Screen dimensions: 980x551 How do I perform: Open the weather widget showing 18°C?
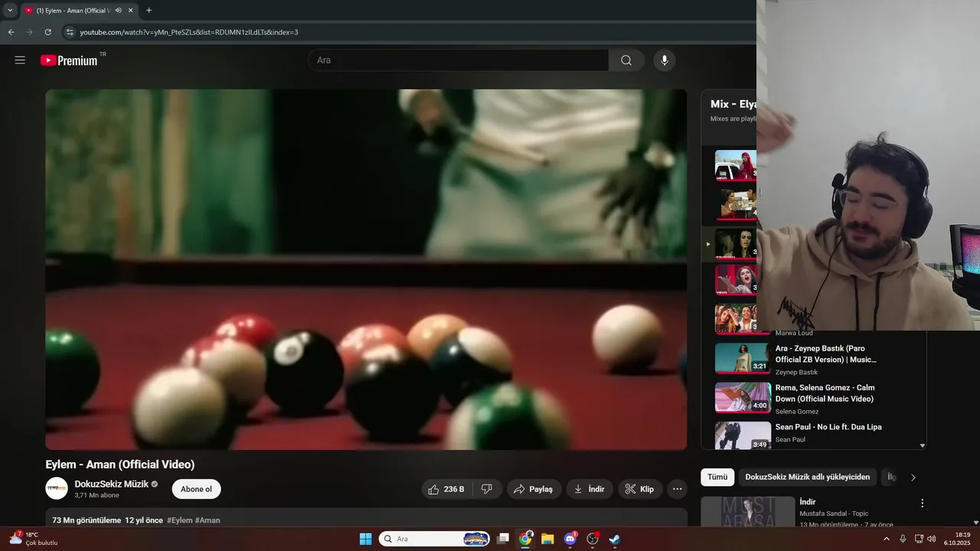[33, 539]
